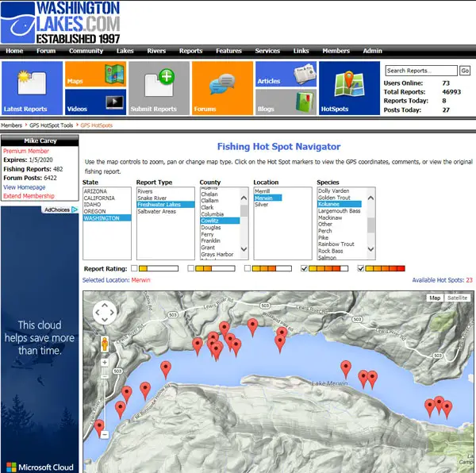Open the Home menu item
The width and height of the screenshot is (476, 473).
[14, 51]
